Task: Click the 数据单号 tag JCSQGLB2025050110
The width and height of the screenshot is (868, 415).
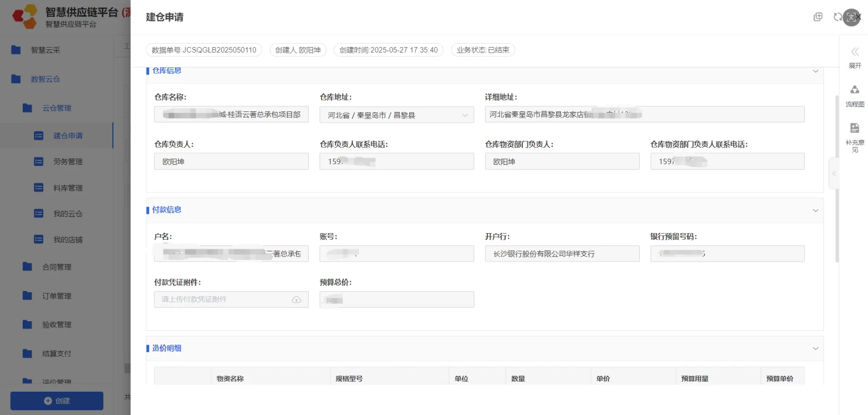Action: tap(204, 50)
